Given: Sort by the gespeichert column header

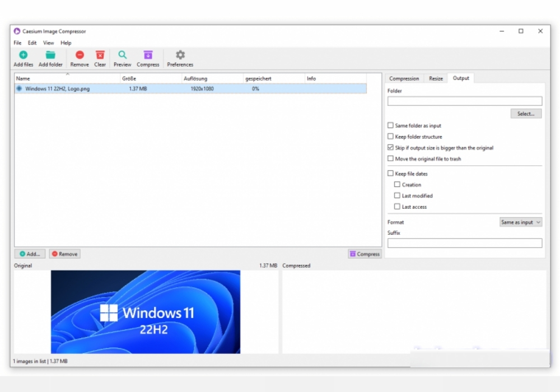Looking at the screenshot, I should click(x=274, y=78).
